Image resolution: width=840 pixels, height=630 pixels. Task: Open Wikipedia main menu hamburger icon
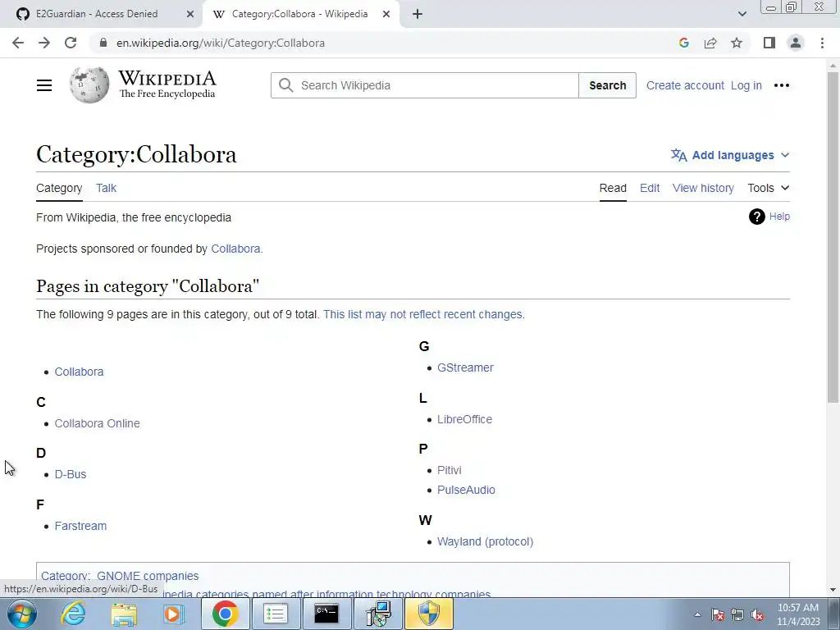click(x=44, y=85)
